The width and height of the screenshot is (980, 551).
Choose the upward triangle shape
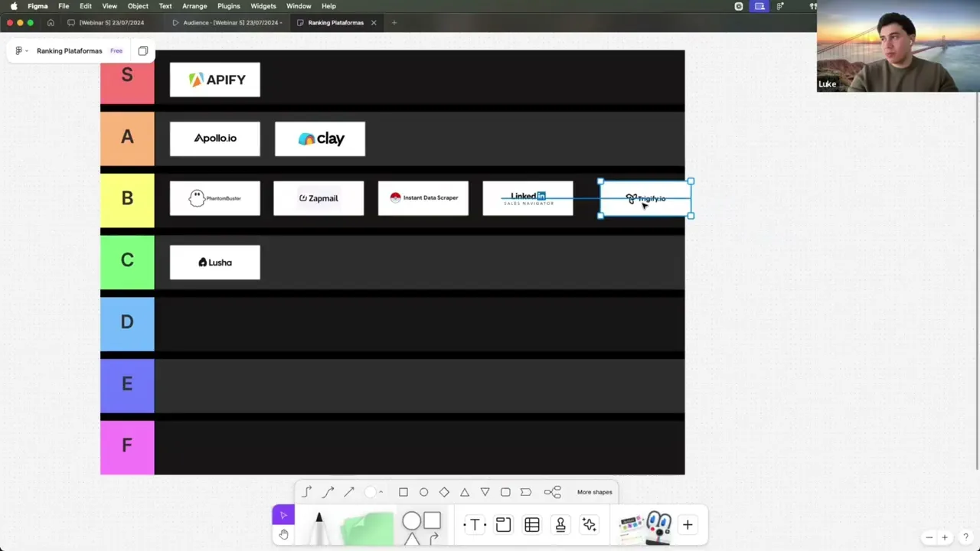point(465,492)
